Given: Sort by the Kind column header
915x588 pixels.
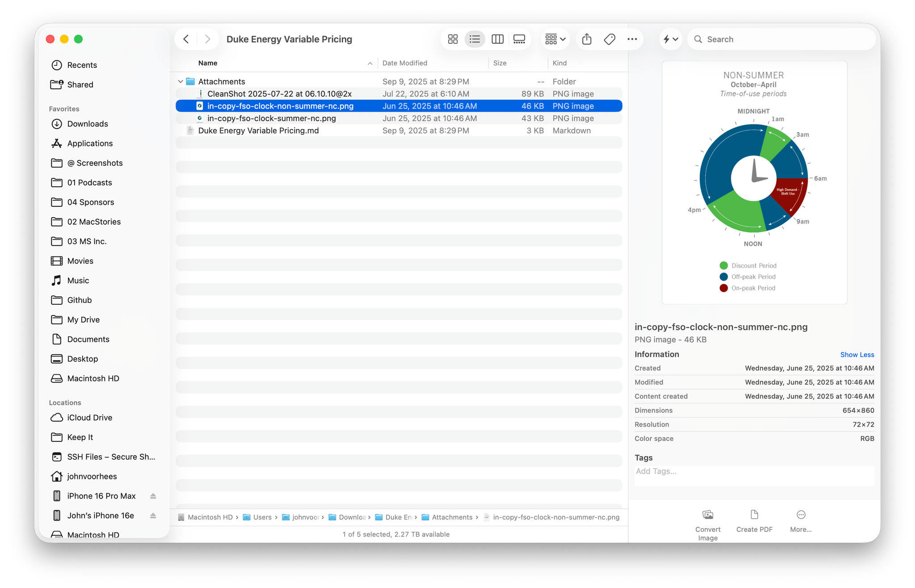Looking at the screenshot, I should click(x=559, y=63).
